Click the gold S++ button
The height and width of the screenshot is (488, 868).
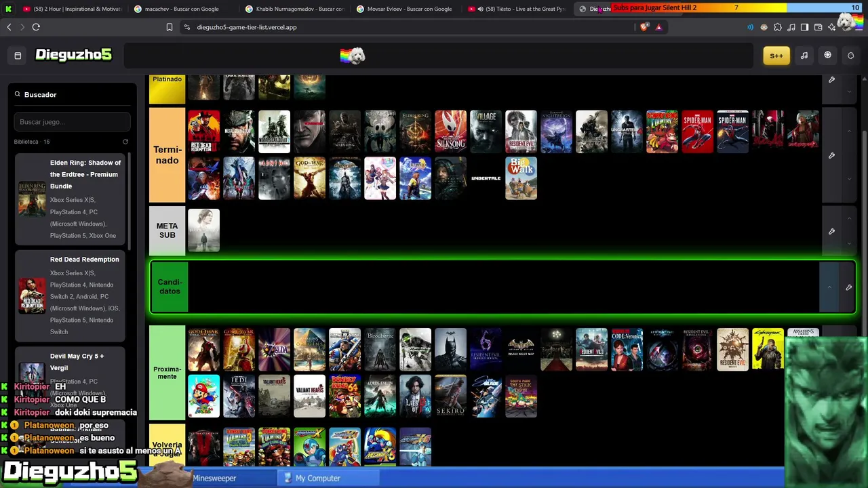pos(776,56)
